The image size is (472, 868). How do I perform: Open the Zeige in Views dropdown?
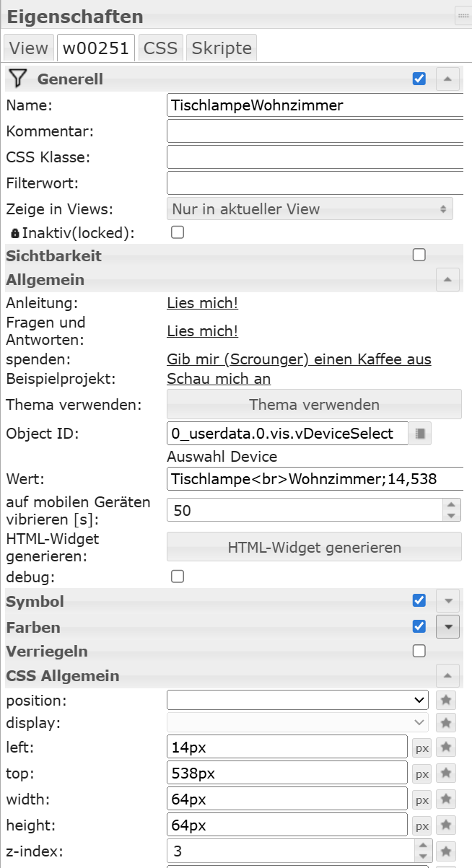coord(310,209)
